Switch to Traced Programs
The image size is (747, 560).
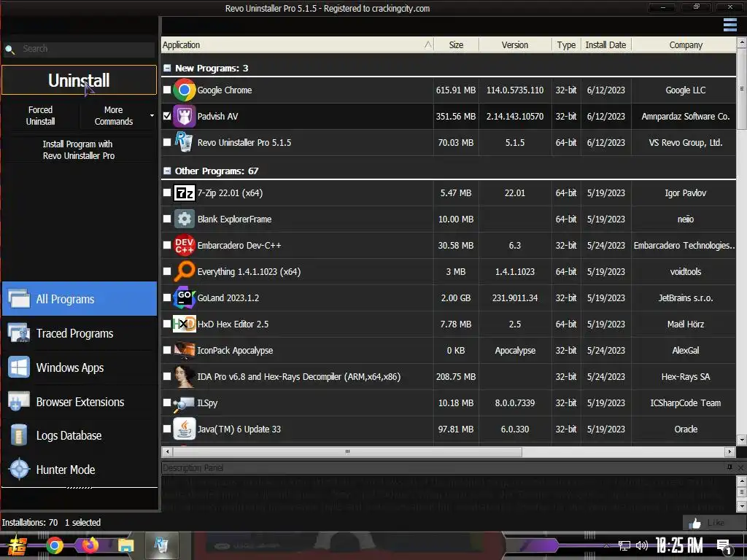[80, 332]
